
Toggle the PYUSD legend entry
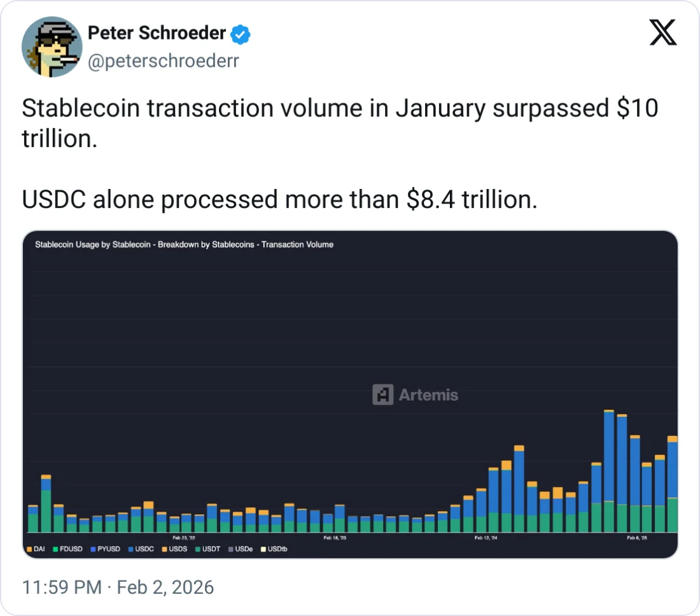pyautogui.click(x=105, y=549)
